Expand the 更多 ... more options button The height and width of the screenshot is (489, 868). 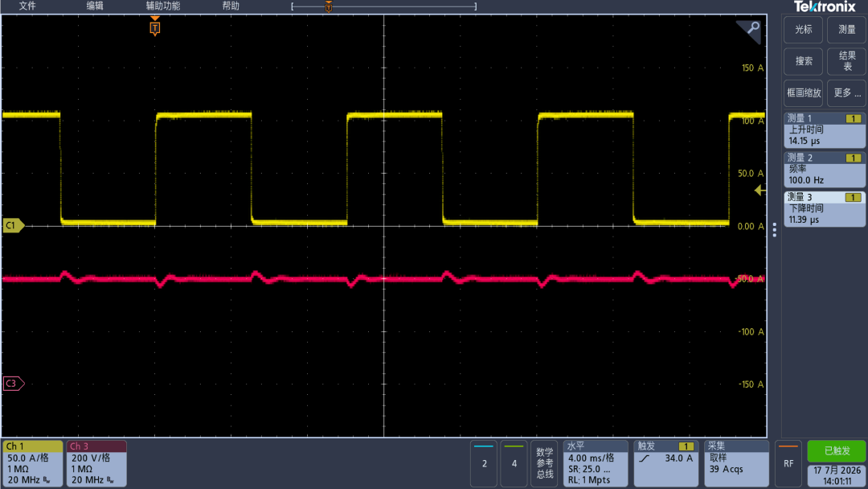click(846, 93)
